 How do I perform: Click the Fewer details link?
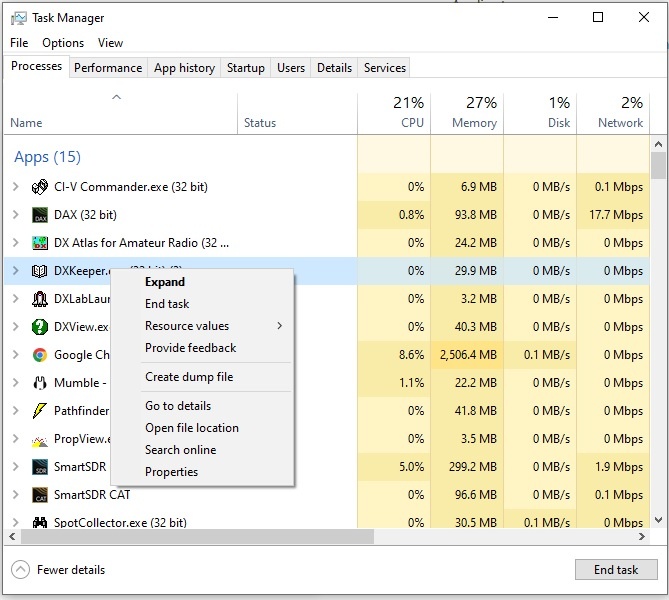71,570
